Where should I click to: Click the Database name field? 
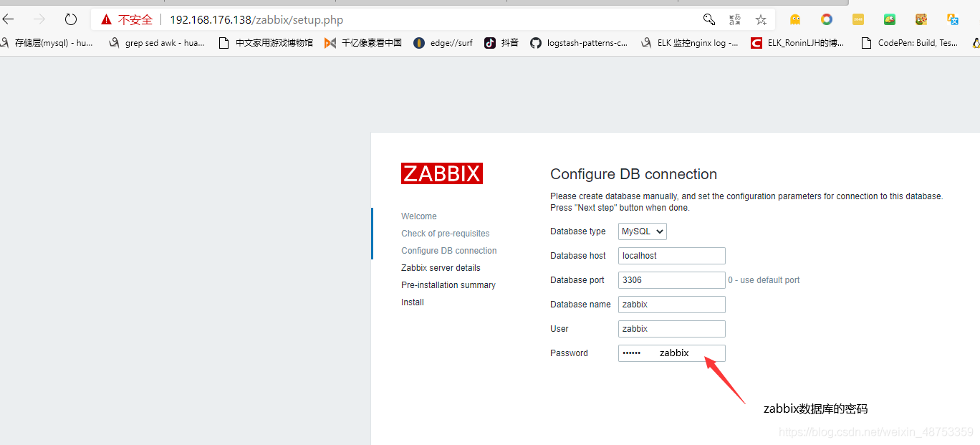tap(672, 305)
